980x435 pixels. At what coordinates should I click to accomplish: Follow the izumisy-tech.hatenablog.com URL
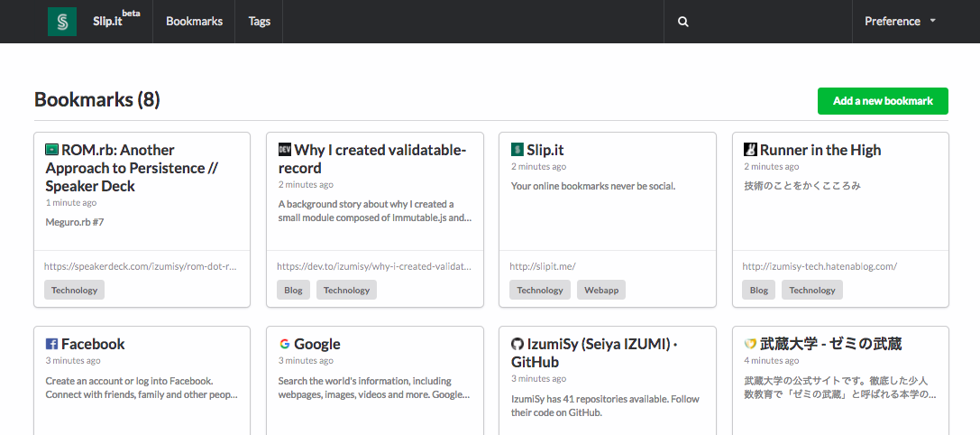pyautogui.click(x=820, y=266)
